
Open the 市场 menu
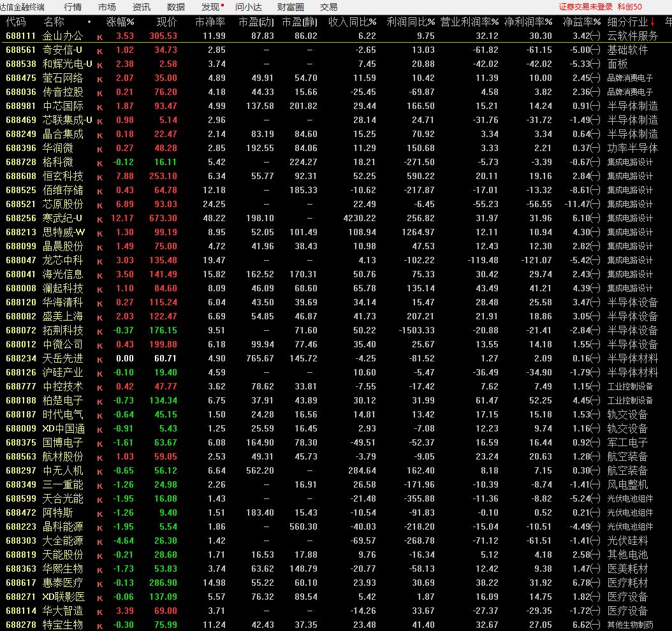click(107, 7)
